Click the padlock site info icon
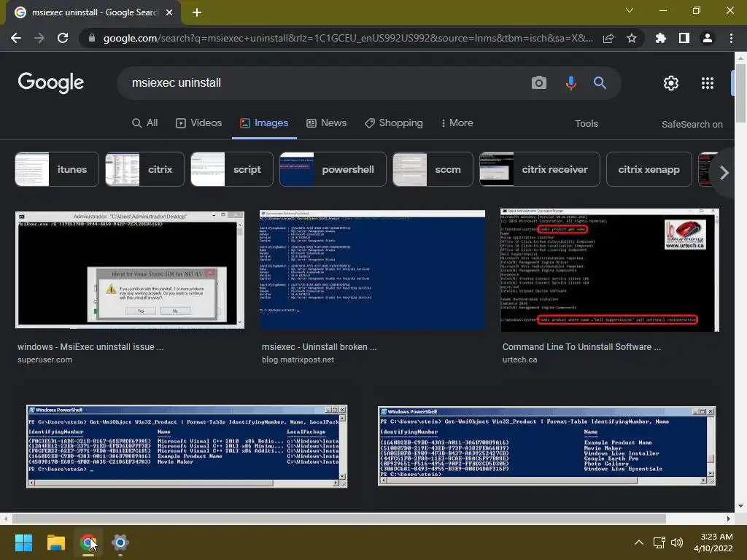Image resolution: width=747 pixels, height=560 pixels. [91, 38]
